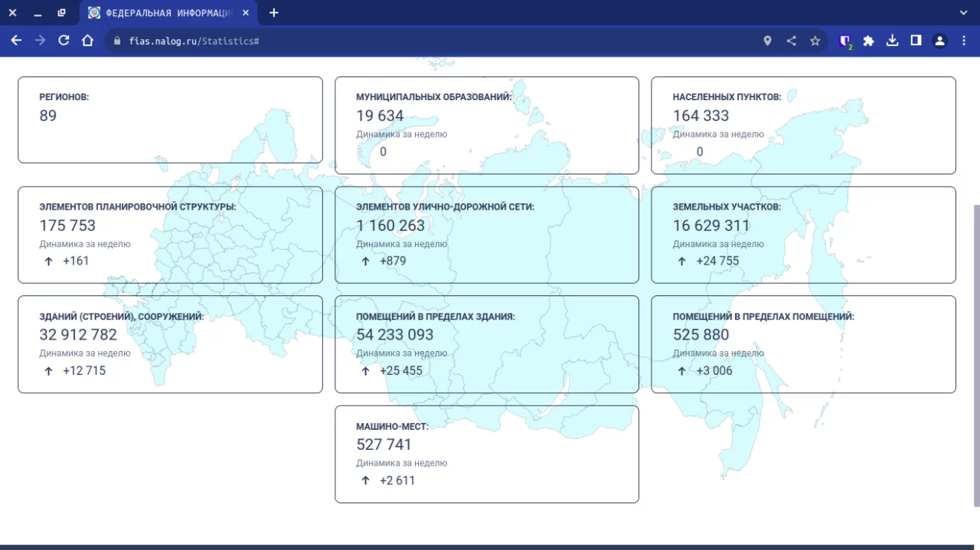
Task: Click the browser back arrow
Action: point(16,41)
